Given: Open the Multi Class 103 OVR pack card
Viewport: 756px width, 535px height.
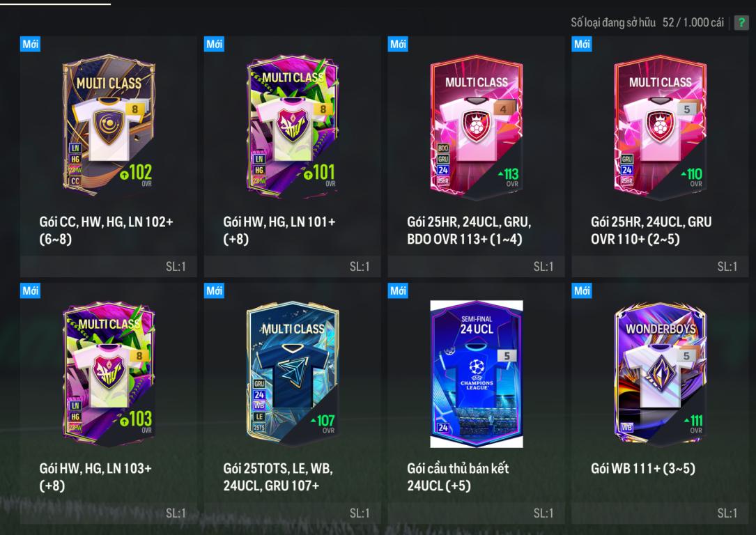Looking at the screenshot, I should point(109,372).
